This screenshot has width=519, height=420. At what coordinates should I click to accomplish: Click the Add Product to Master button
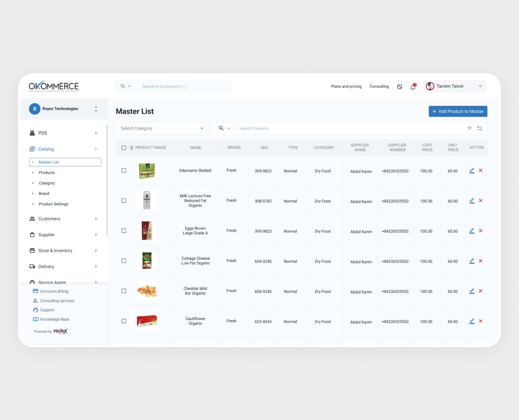[458, 111]
